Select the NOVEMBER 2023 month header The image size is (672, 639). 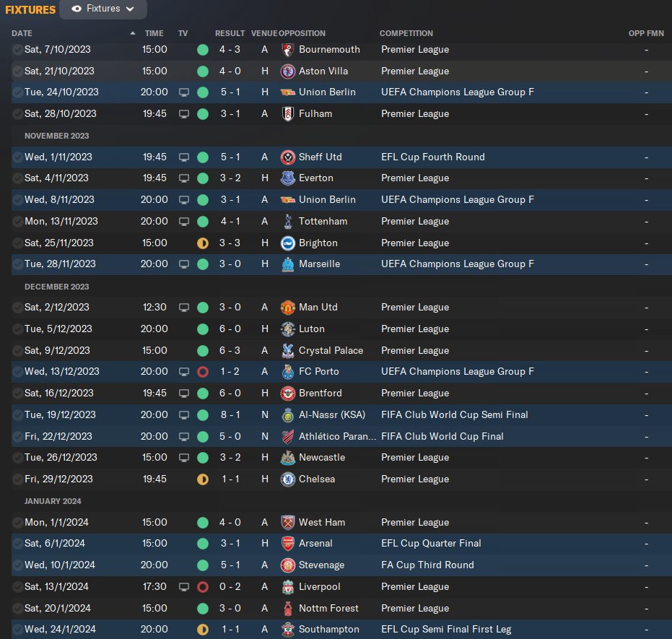tap(56, 136)
